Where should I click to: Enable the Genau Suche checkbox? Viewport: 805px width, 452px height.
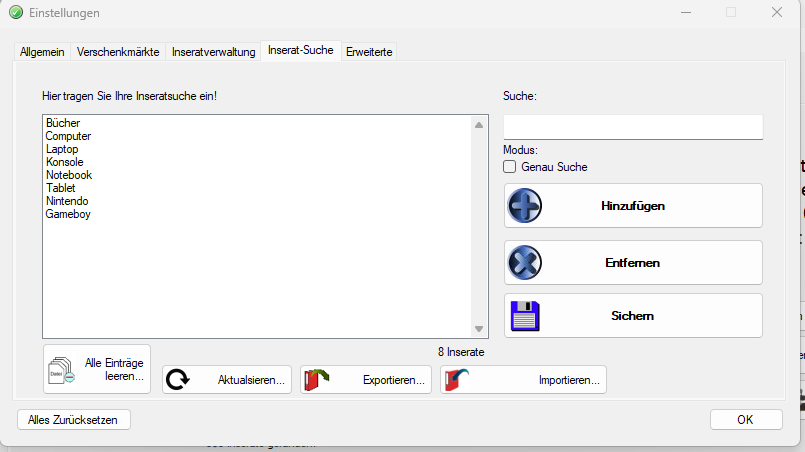click(x=510, y=167)
